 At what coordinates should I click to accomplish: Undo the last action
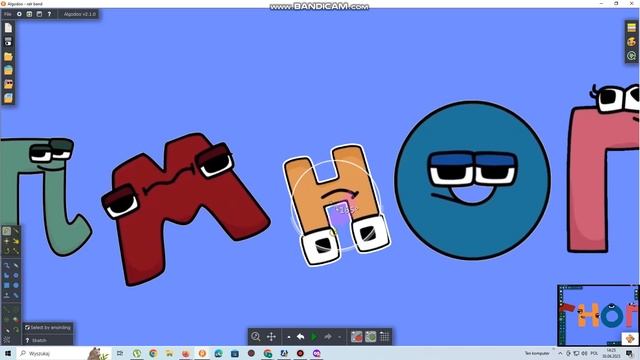pos(300,337)
